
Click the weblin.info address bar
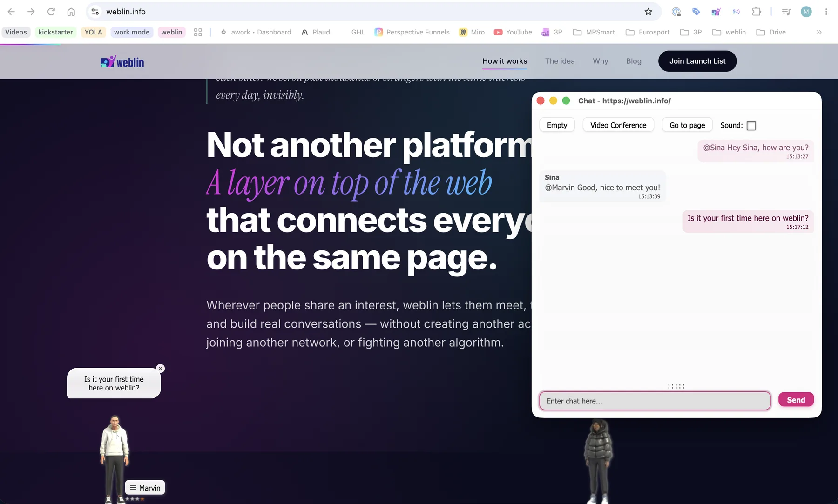372,12
